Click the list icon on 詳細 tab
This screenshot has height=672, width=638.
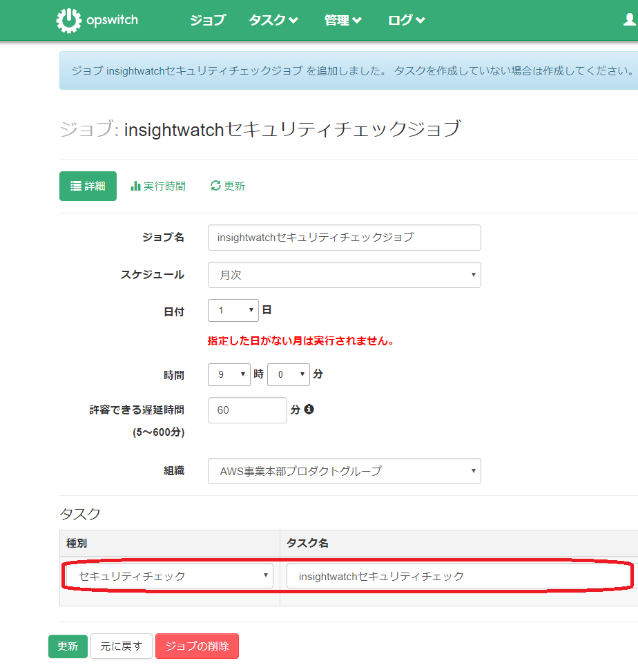[76, 186]
